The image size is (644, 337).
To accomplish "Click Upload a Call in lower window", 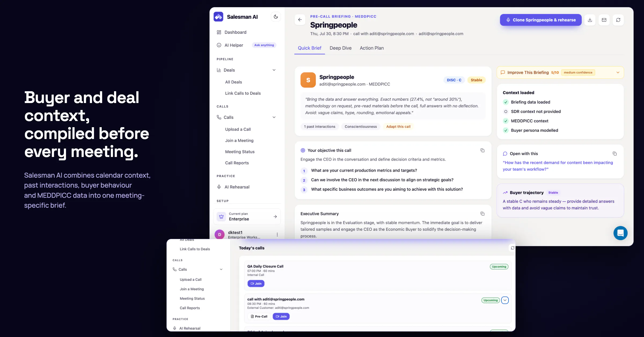I will (191, 280).
